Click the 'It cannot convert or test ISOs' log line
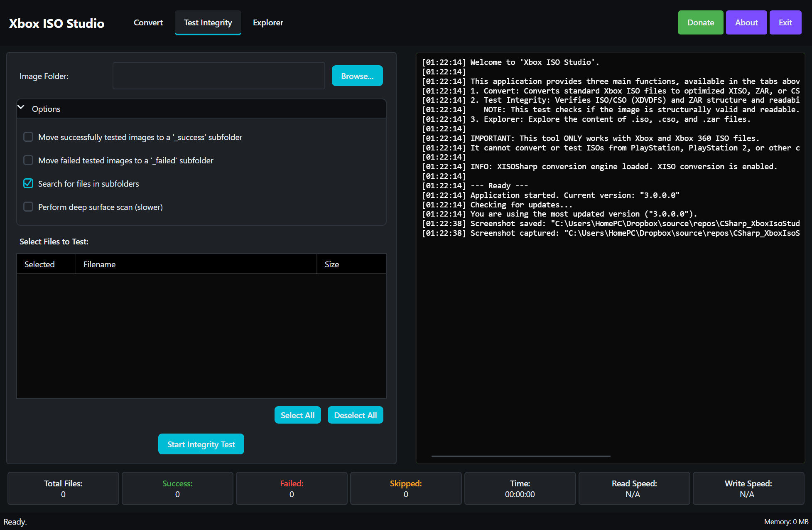The height and width of the screenshot is (530, 812). point(611,148)
